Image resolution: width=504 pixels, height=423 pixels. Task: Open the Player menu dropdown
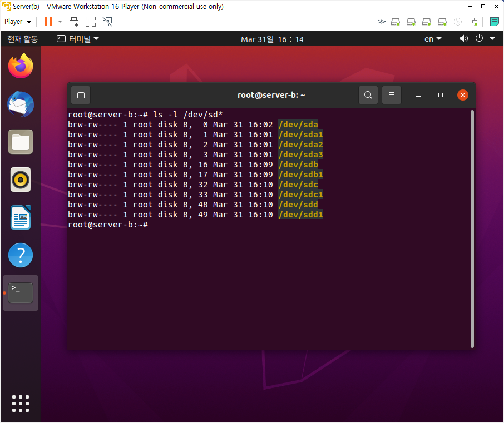[x=18, y=22]
